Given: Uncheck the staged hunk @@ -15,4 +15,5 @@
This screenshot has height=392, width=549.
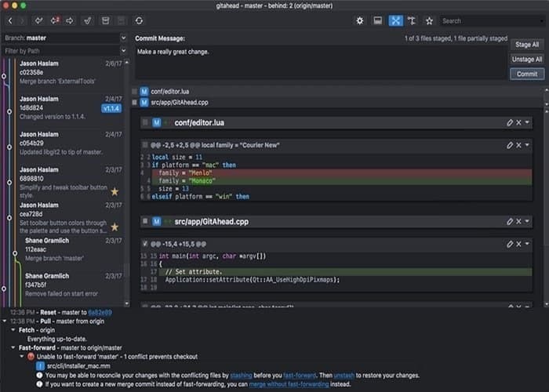Looking at the screenshot, I should coord(145,244).
